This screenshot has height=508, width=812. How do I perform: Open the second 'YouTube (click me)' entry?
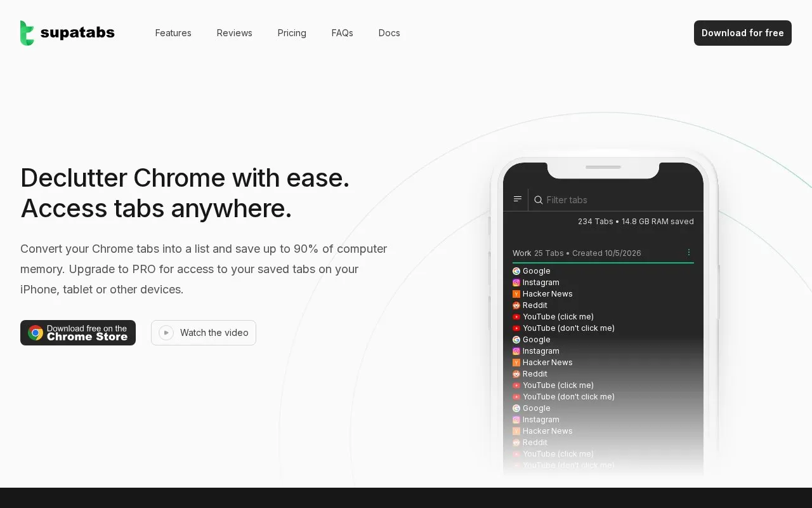553,385
